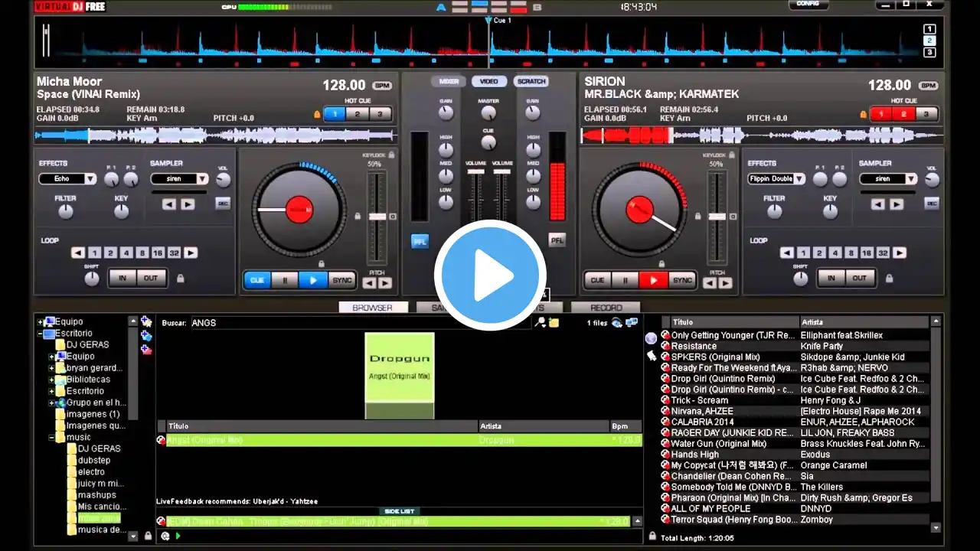Viewport: 980px width, 551px height.
Task: Trigger hot cue 2 on left deck
Action: [357, 114]
